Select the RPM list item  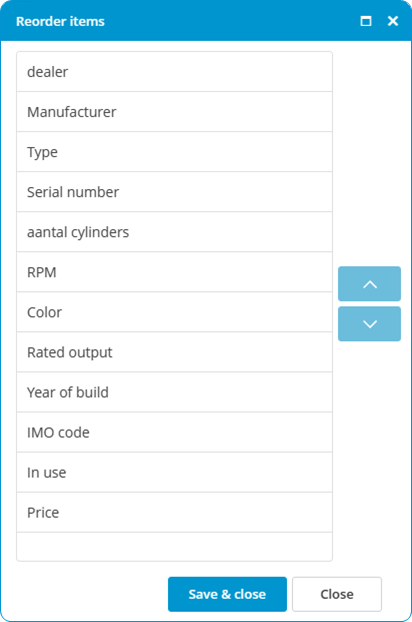coord(174,272)
